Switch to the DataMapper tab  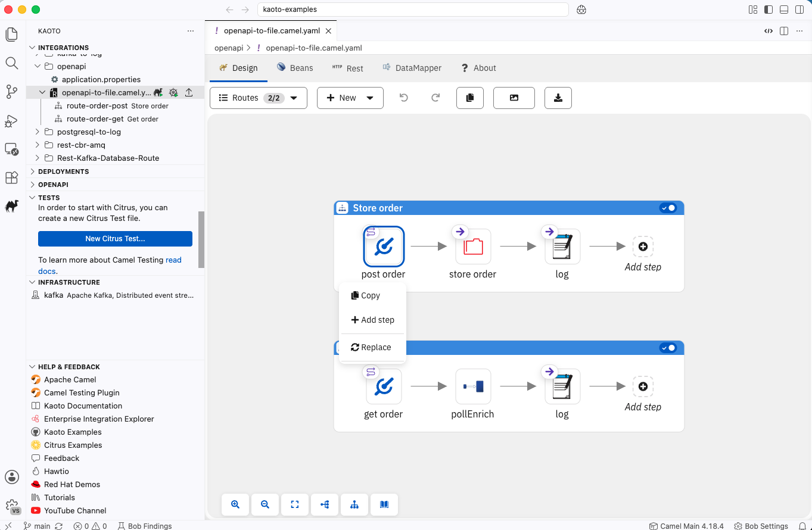click(412, 68)
